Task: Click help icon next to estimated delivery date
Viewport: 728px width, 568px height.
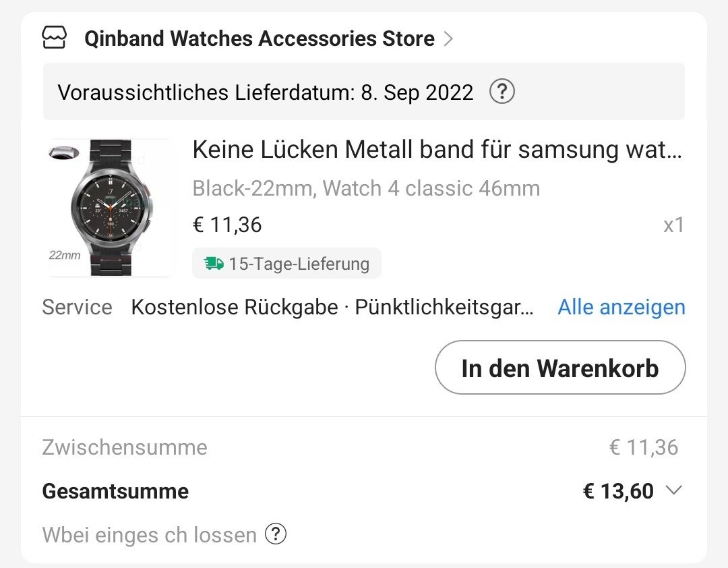Action: tap(502, 92)
